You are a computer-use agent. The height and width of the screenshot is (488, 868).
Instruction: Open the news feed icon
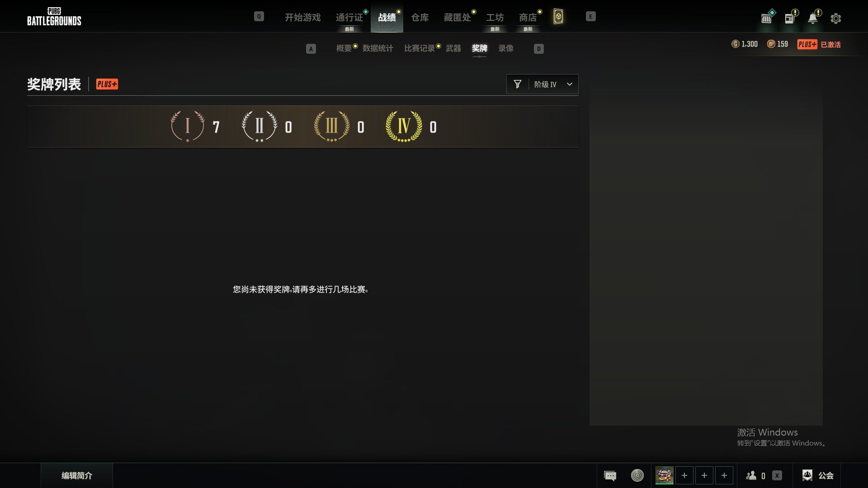(x=789, y=19)
